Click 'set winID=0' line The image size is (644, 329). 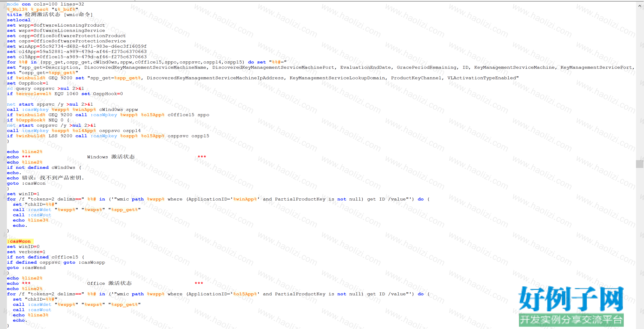23,247
